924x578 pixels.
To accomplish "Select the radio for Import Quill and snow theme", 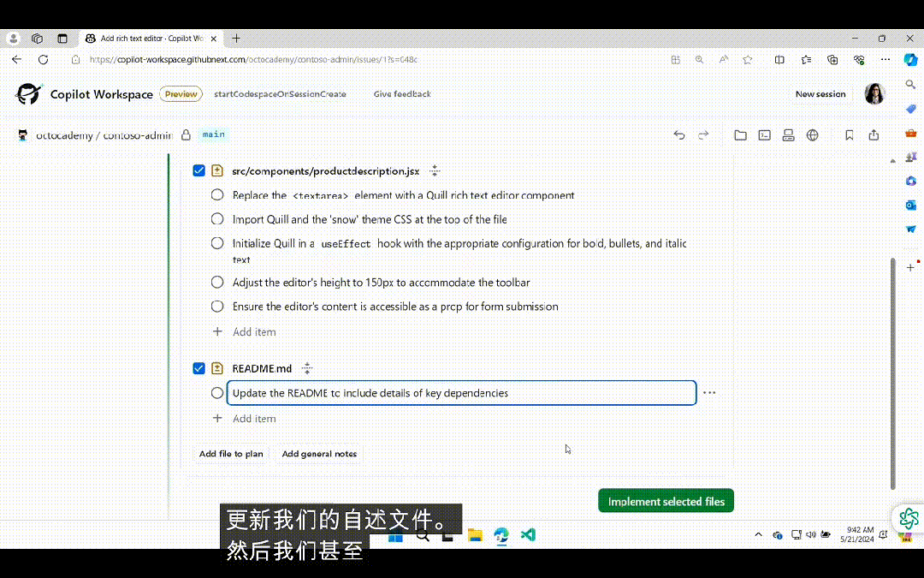I will coord(217,219).
